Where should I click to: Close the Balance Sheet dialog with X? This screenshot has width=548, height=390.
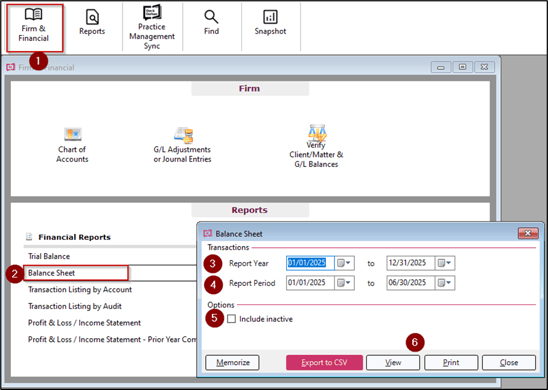coord(528,233)
